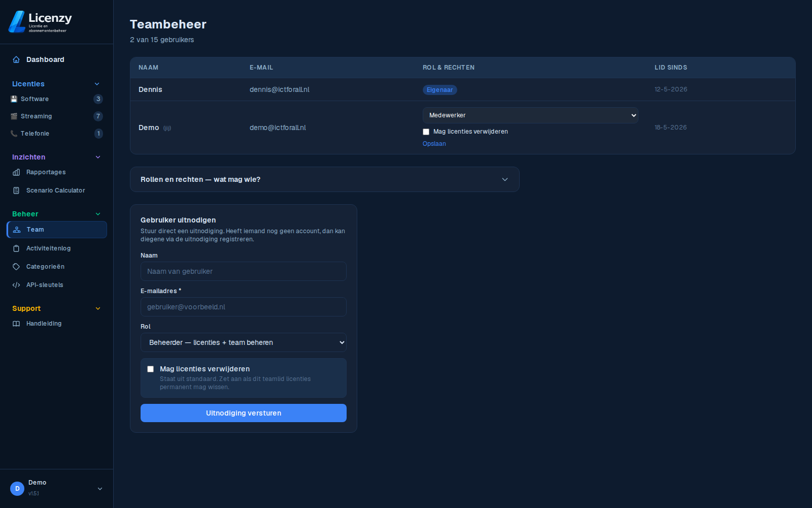Open the Demo user menu chevron

tap(100, 489)
